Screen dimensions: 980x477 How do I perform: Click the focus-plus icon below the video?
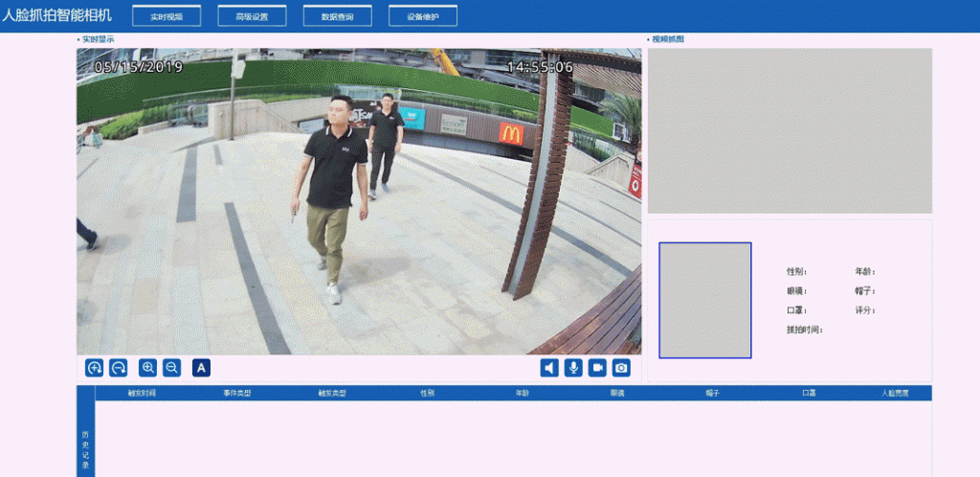coord(94,367)
